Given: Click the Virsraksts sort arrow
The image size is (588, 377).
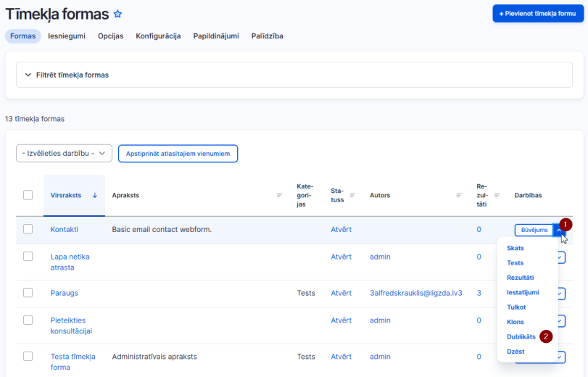Looking at the screenshot, I should [95, 195].
